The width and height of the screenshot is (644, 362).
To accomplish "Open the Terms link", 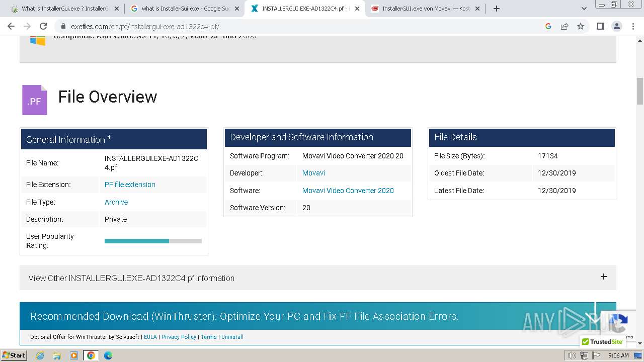I will pos(209,337).
